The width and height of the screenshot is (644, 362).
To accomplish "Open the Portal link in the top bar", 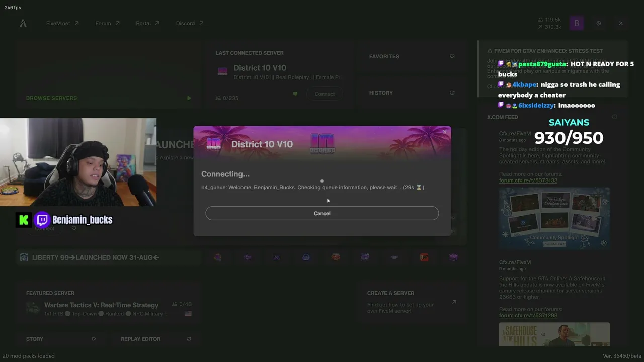I will (147, 23).
